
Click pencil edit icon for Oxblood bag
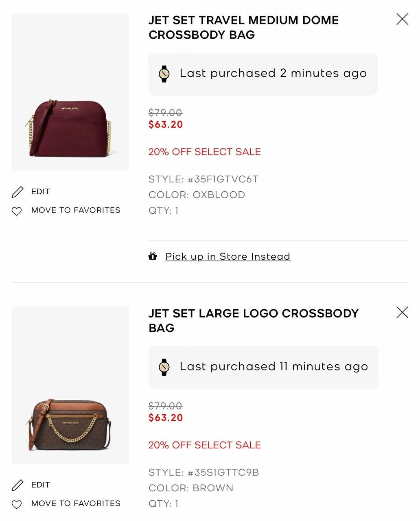[x=17, y=192]
